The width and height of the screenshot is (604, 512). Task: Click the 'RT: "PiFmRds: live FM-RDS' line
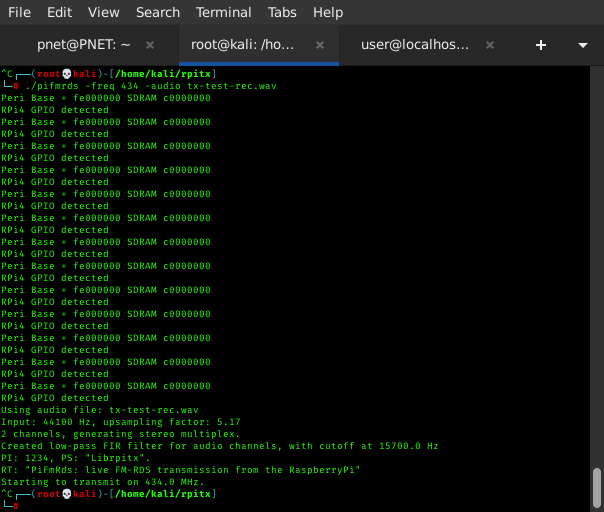[180, 470]
